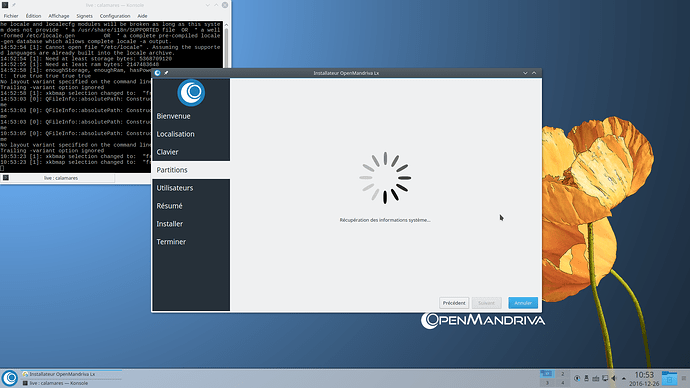The image size is (690, 388).
Task: Open the Fichier menu in Konsole
Action: pos(11,16)
